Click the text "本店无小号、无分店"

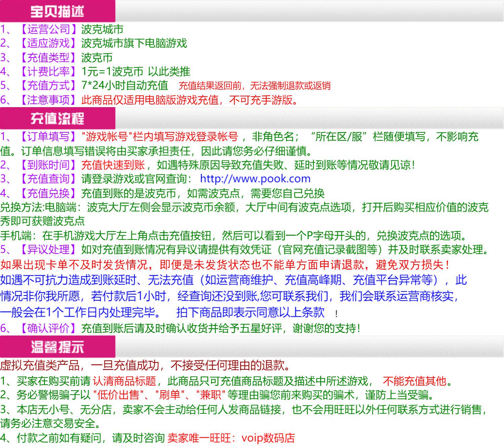point(64,410)
